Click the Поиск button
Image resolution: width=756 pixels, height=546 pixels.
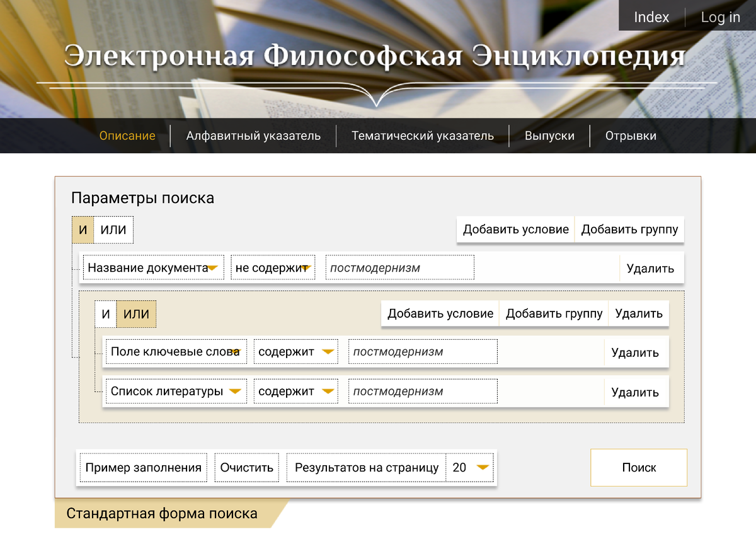click(639, 467)
